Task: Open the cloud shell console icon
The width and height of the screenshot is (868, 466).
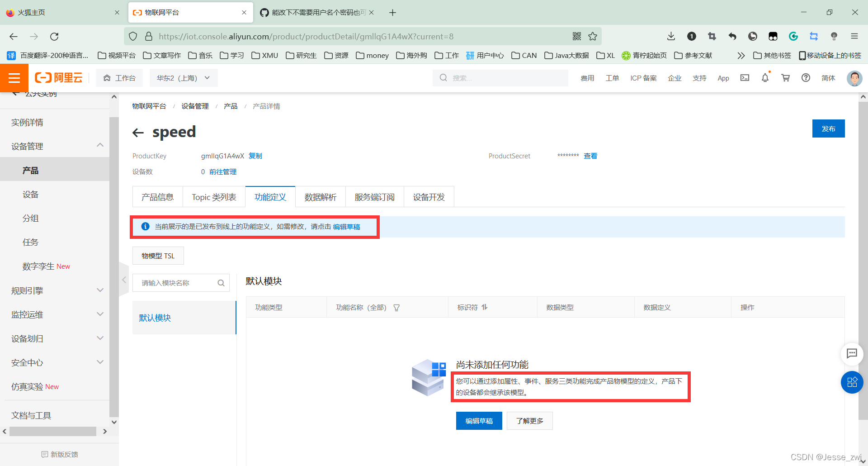Action: pyautogui.click(x=745, y=78)
